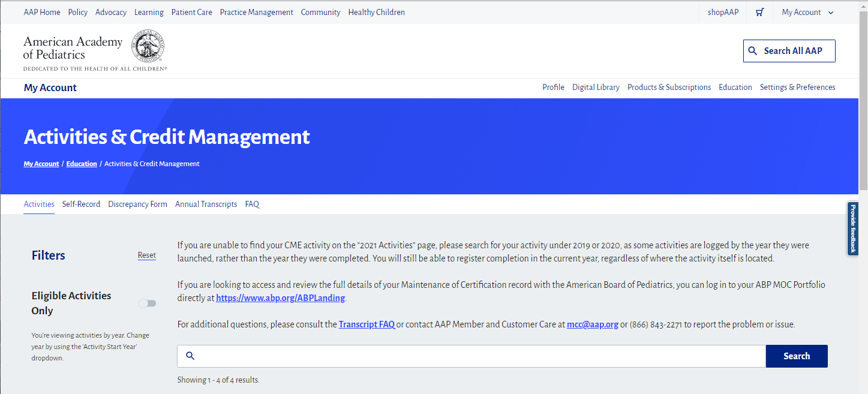
Task: Click the shopping cart icon
Action: (759, 12)
